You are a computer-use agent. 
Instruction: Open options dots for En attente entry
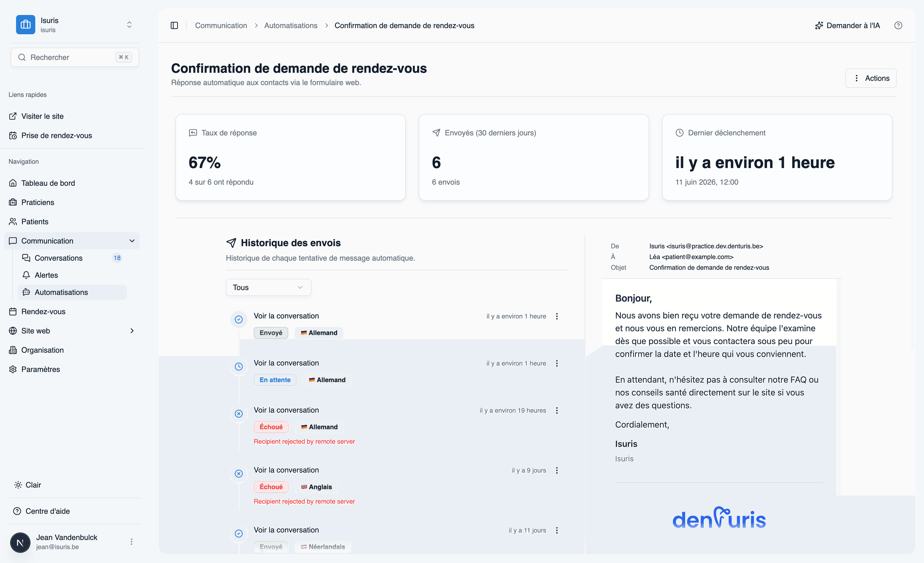557,363
